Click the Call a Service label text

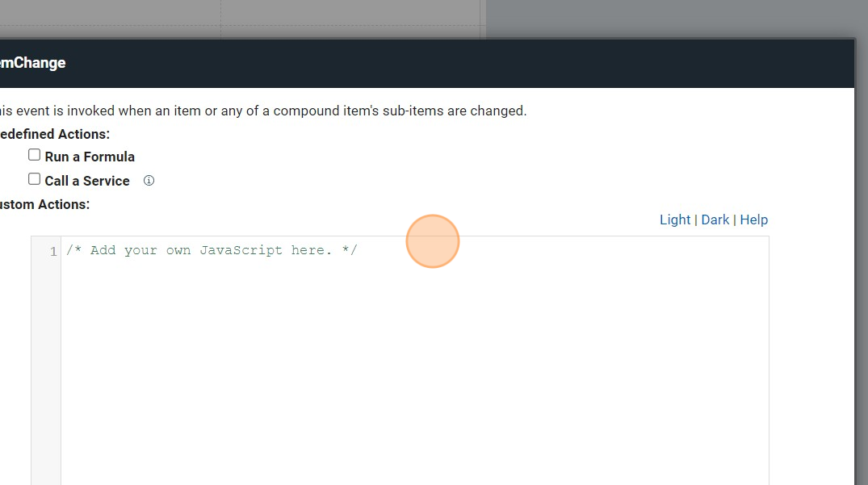tap(87, 181)
